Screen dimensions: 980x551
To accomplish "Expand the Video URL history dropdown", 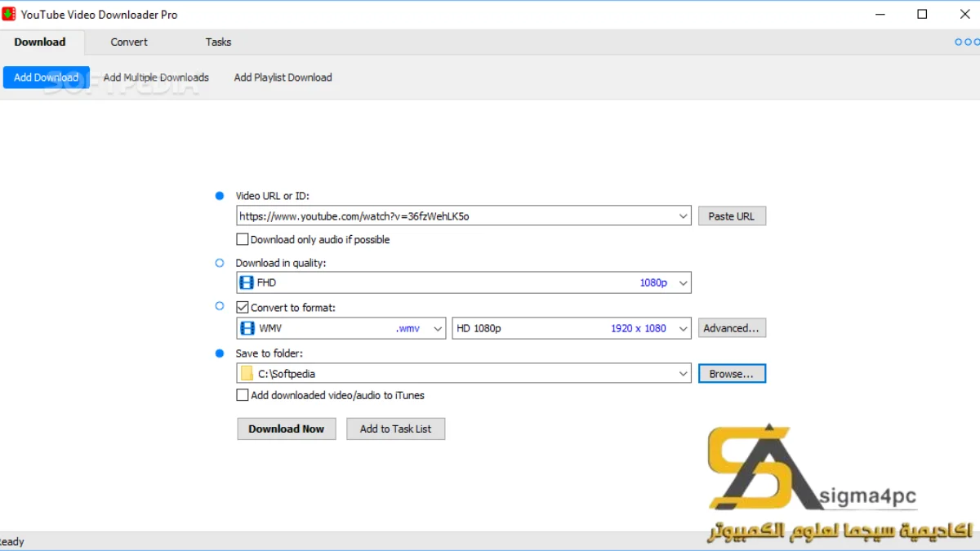I will click(x=684, y=216).
